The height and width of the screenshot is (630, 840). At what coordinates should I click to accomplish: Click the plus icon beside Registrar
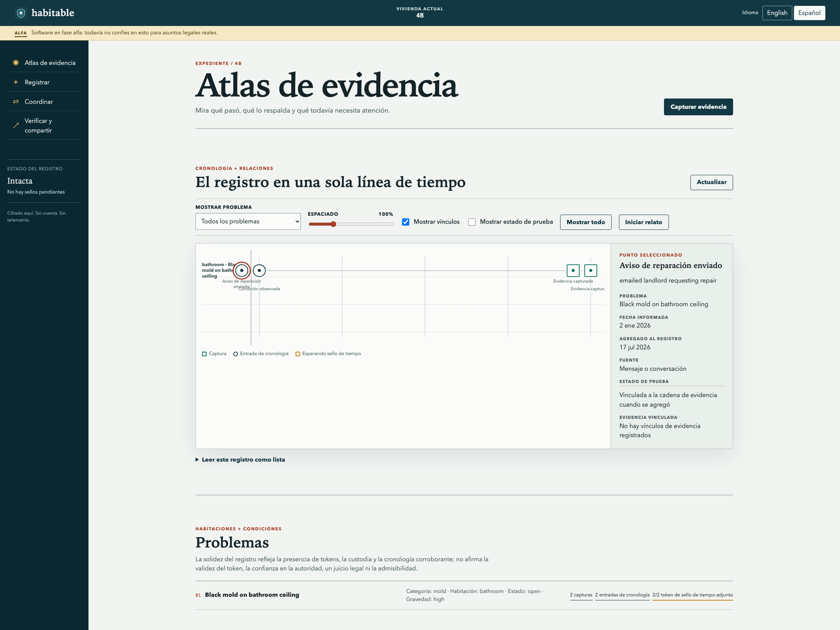(16, 82)
